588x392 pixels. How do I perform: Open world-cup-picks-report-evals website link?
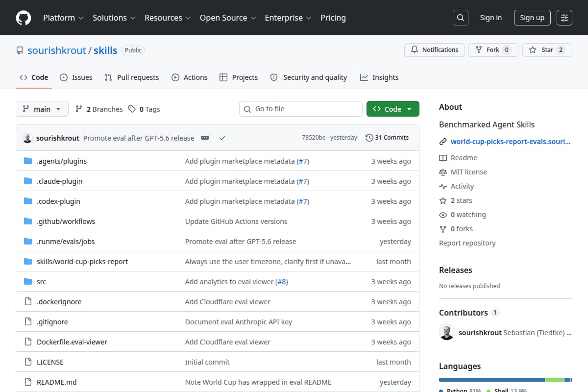[x=511, y=142]
